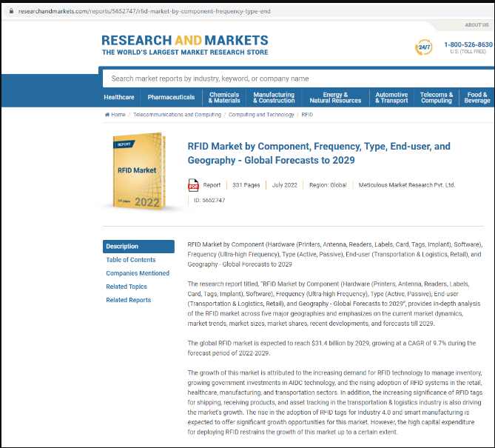Image resolution: width=495 pixels, height=448 pixels.
Task: Click the 'Region: Global' text
Action: (x=328, y=185)
